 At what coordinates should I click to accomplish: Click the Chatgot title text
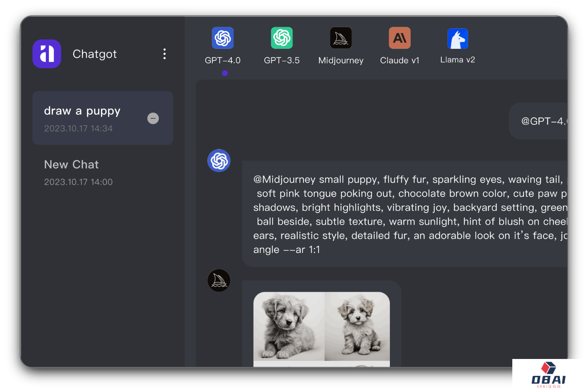(94, 54)
